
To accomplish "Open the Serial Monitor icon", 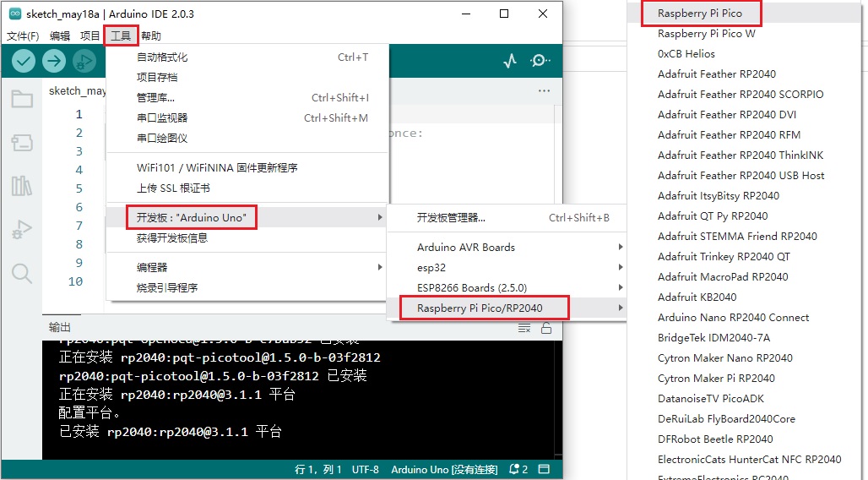I will pyautogui.click(x=540, y=60).
